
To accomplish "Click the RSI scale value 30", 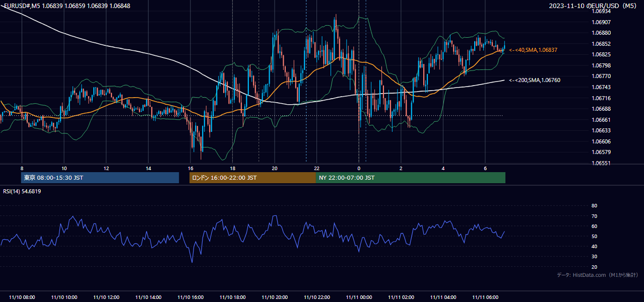I will pos(594,257).
